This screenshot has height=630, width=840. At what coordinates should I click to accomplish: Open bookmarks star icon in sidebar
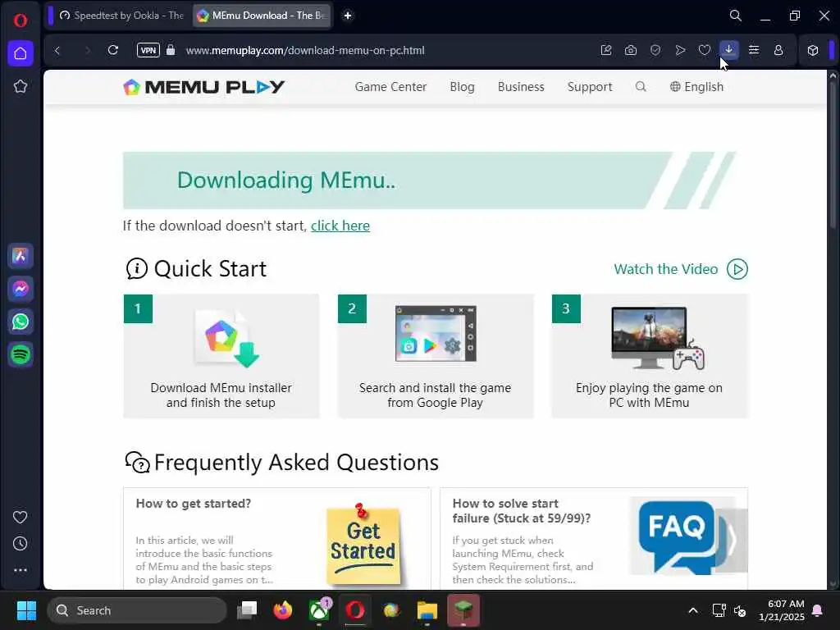pyautogui.click(x=21, y=86)
